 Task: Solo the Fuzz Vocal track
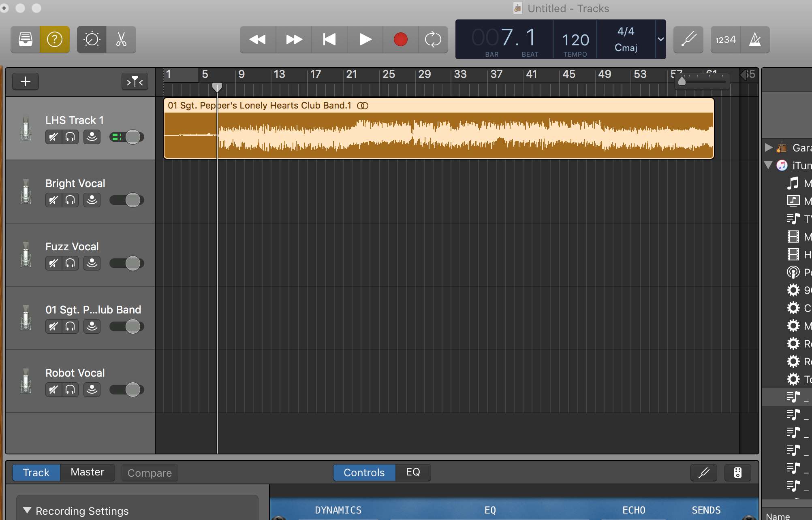click(70, 263)
